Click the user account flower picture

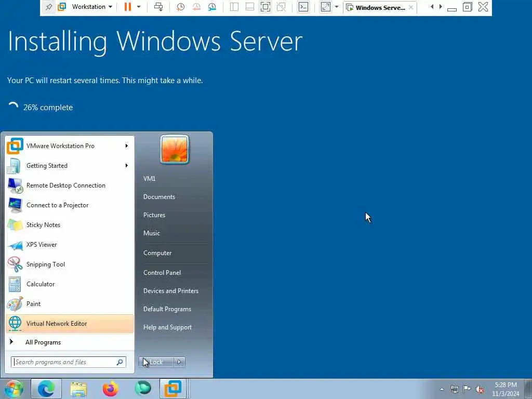click(x=175, y=150)
